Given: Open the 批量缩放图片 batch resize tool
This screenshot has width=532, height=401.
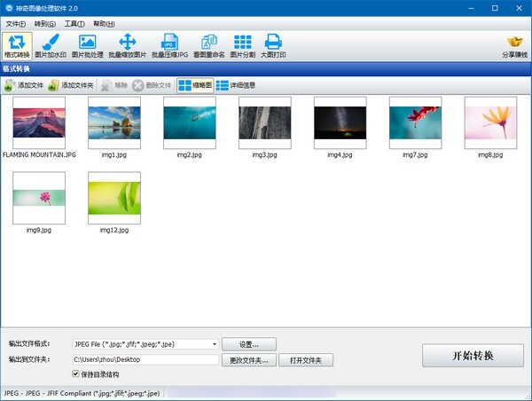Looking at the screenshot, I should pyautogui.click(x=127, y=46).
